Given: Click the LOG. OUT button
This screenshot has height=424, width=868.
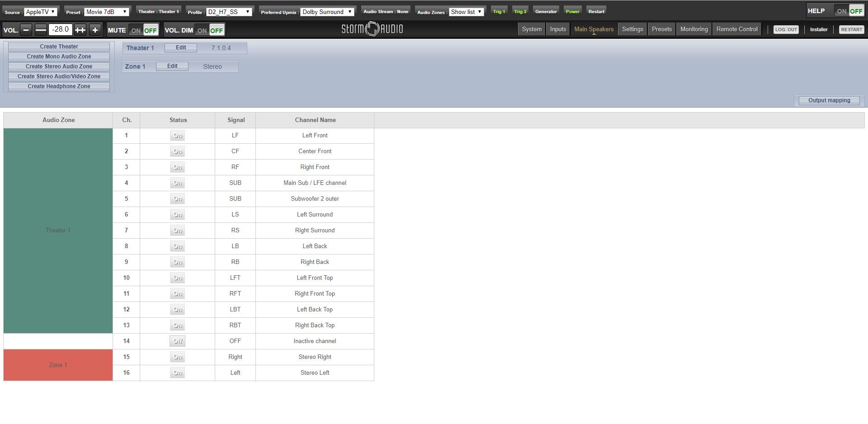Looking at the screenshot, I should tap(786, 30).
